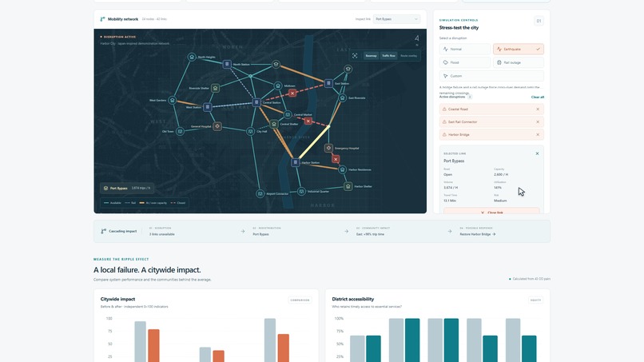Screen dimensions: 644x362
Task: Click the Industrial Quarter node
Action: (x=301, y=191)
